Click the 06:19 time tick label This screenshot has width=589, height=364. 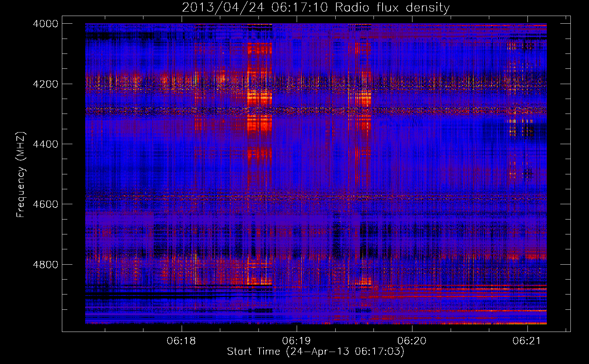[x=297, y=341]
